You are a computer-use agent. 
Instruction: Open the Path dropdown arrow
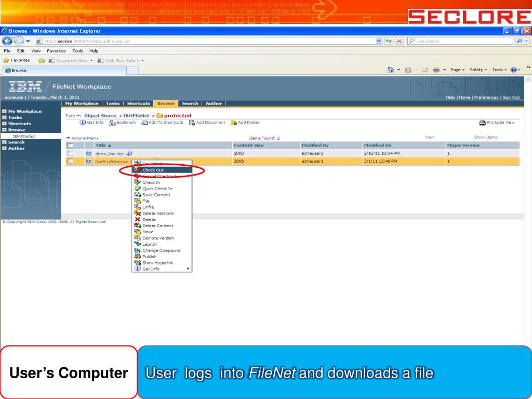click(79, 116)
